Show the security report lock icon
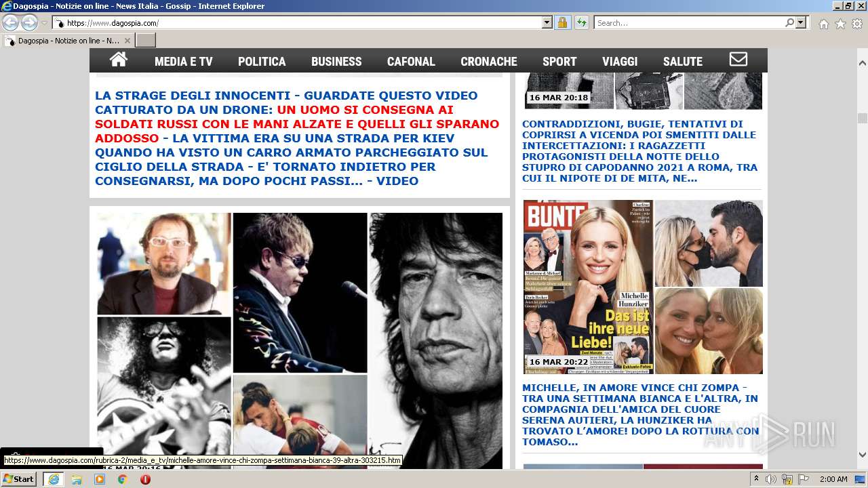 pyautogui.click(x=562, y=22)
